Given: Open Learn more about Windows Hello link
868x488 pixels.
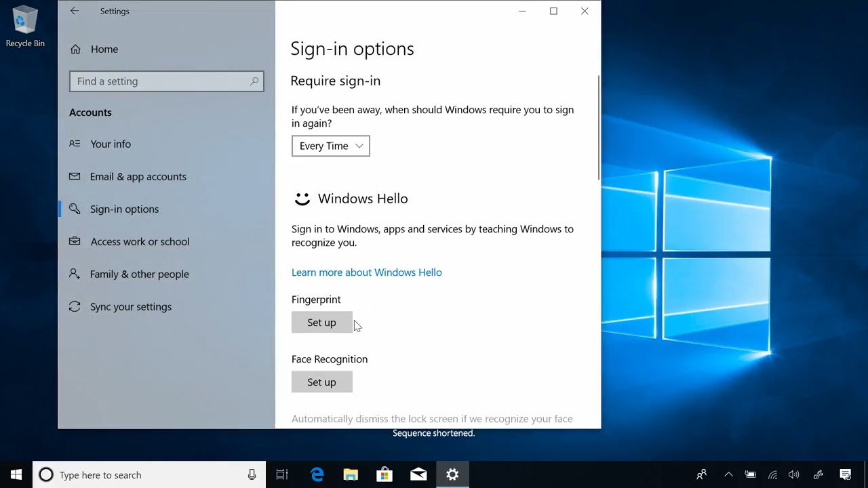Looking at the screenshot, I should pos(366,272).
